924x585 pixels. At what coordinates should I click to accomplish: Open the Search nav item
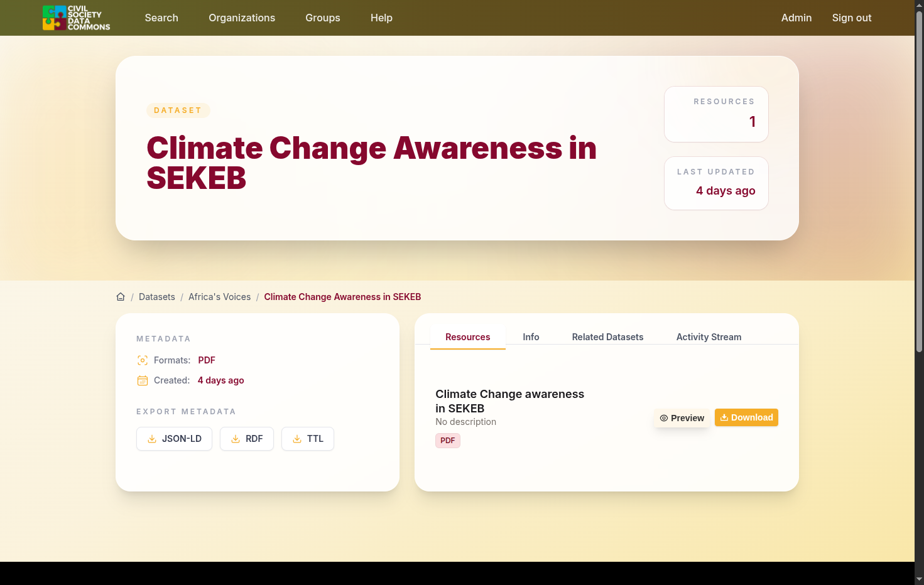click(161, 18)
